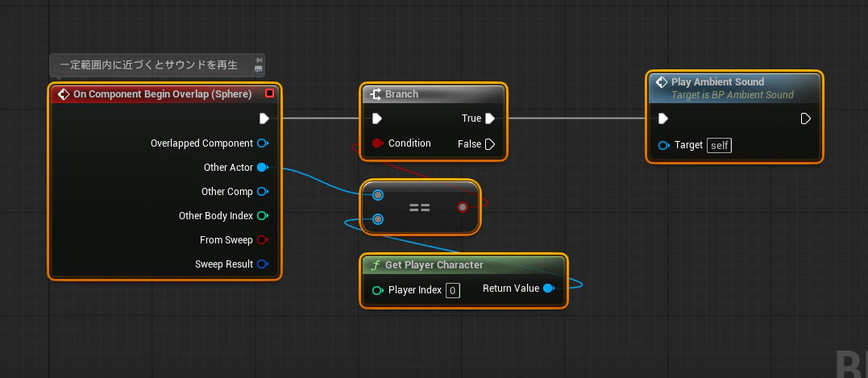Click the Player Index value field
The image size is (868, 378).
[453, 290]
